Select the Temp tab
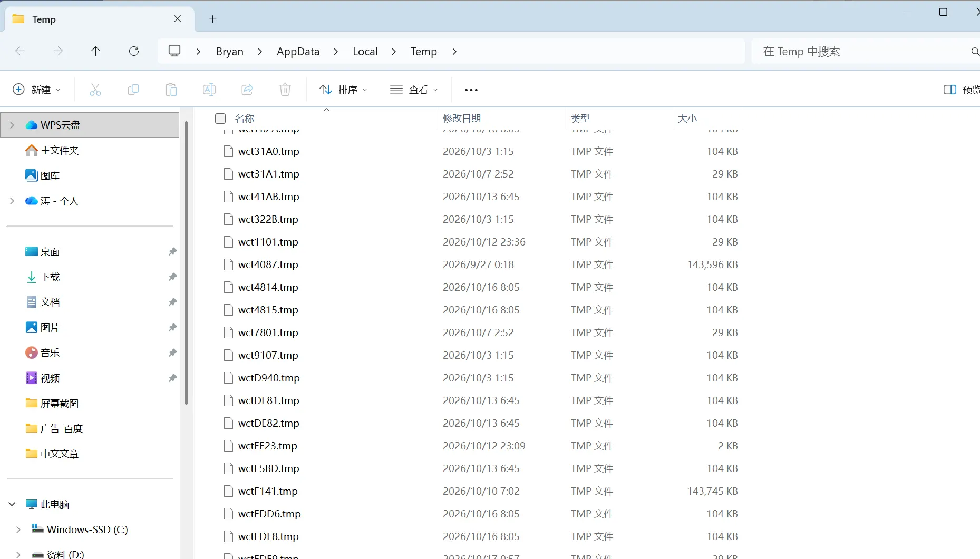The height and width of the screenshot is (559, 980). [99, 19]
